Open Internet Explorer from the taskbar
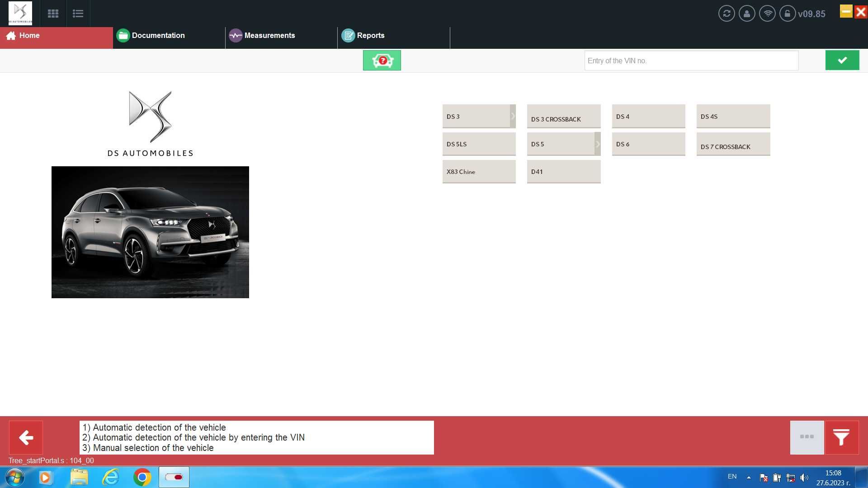 point(111,478)
